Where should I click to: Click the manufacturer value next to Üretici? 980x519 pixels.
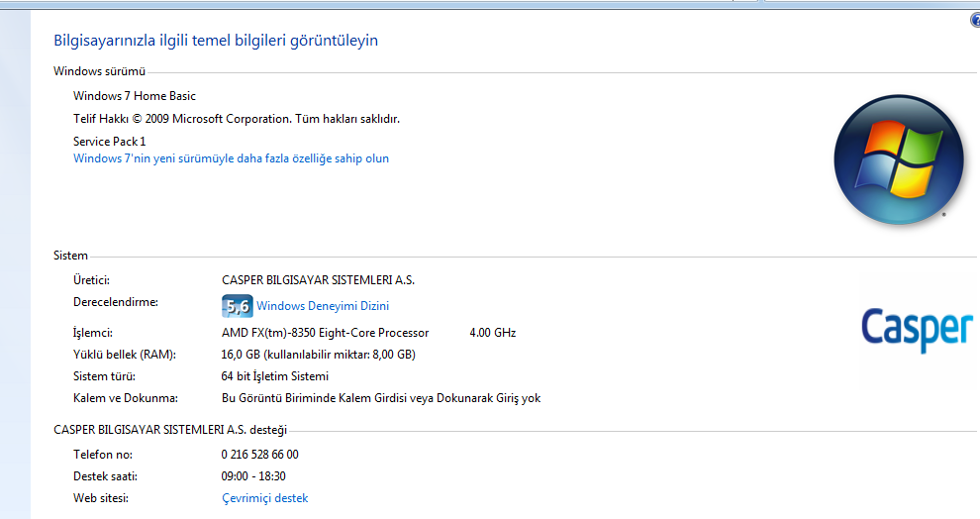[x=318, y=280]
